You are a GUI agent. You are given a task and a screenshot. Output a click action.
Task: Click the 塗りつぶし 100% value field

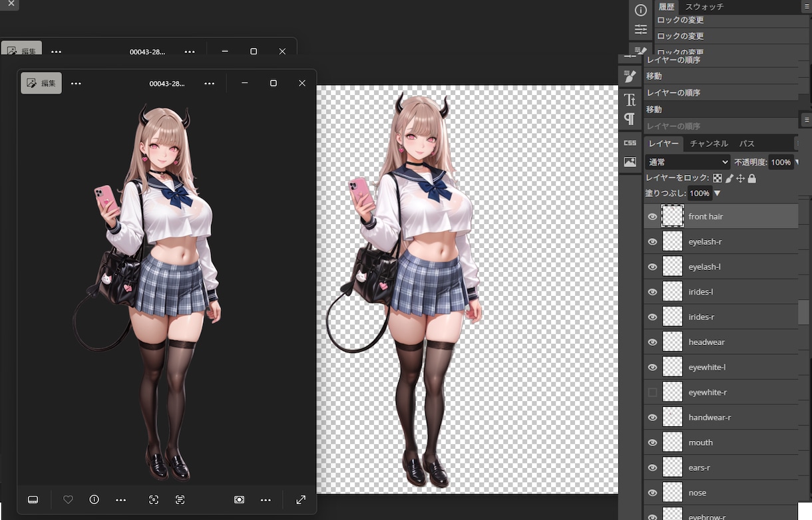click(699, 194)
